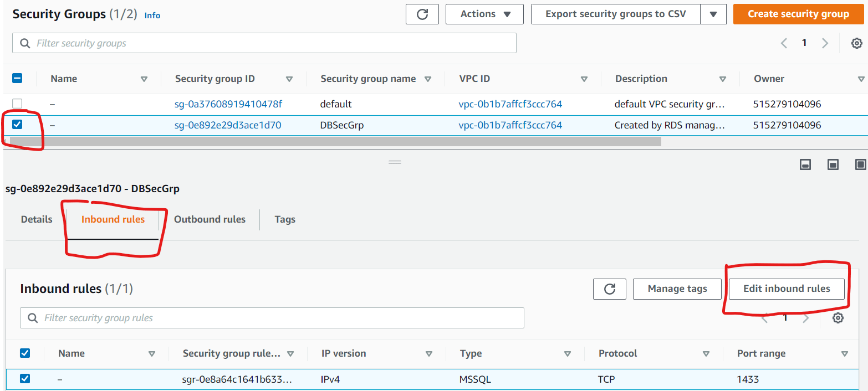Image resolution: width=868 pixels, height=391 pixels.
Task: Open inbound rules preferences gear
Action: coord(838,318)
